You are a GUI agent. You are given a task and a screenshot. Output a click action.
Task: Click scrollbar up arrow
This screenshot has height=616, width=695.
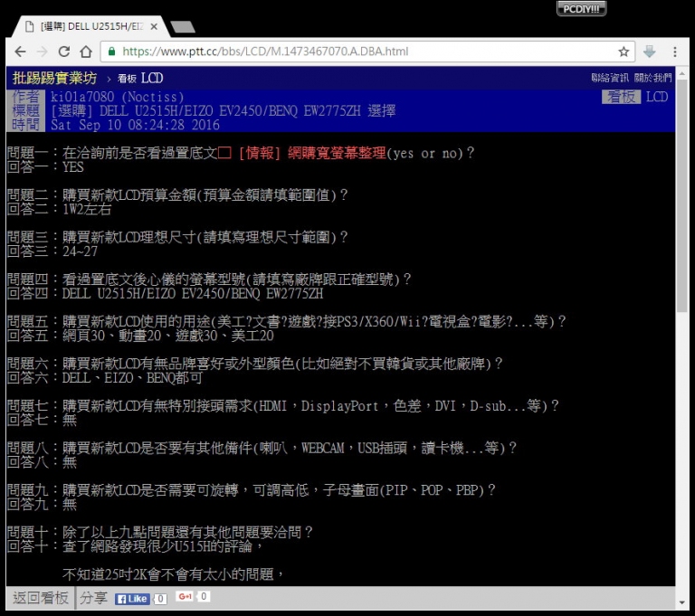pyautogui.click(x=682, y=72)
